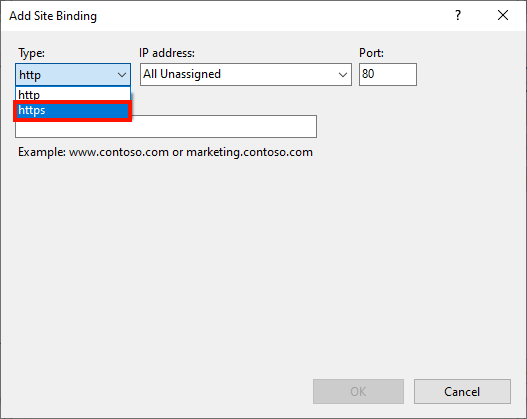The image size is (527, 419).
Task: Click the marketing.contoso.com example text
Action: (x=249, y=152)
